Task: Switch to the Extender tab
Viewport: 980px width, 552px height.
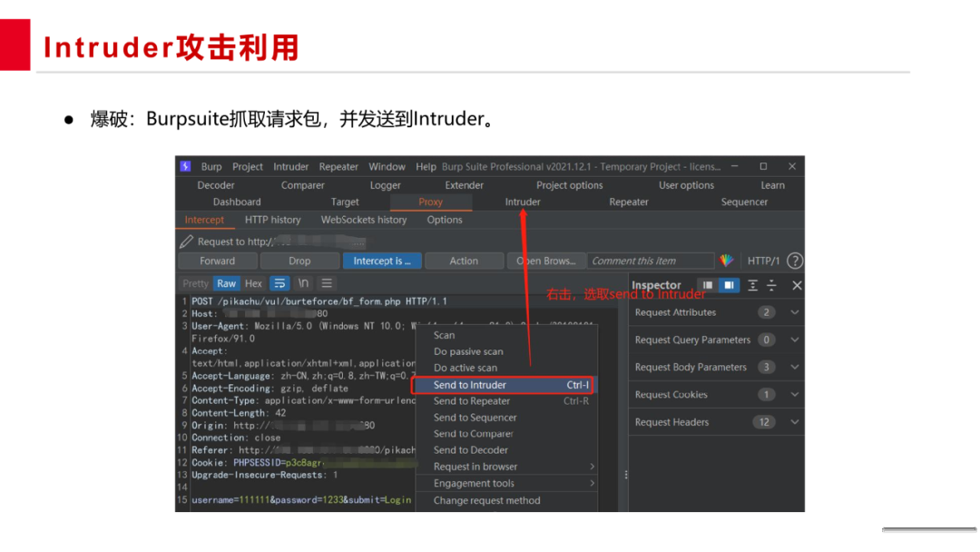Action: (464, 185)
